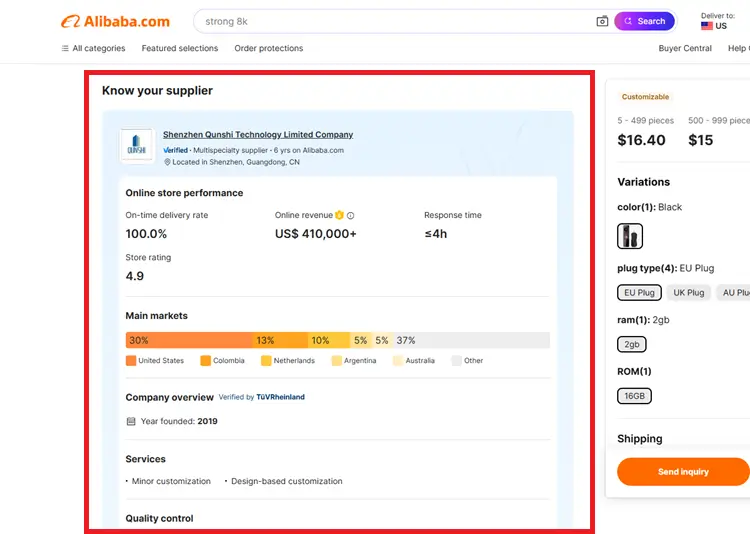The height and width of the screenshot is (534, 750).
Task: Click the Qunshi supplier logo thumbnail
Action: pos(137,145)
